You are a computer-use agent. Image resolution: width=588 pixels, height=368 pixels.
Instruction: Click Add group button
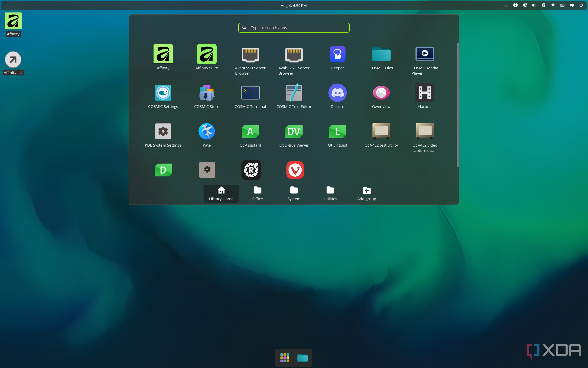point(367,193)
